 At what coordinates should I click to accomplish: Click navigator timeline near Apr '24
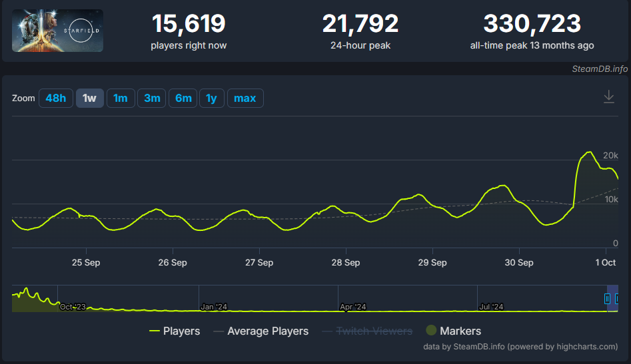(353, 307)
